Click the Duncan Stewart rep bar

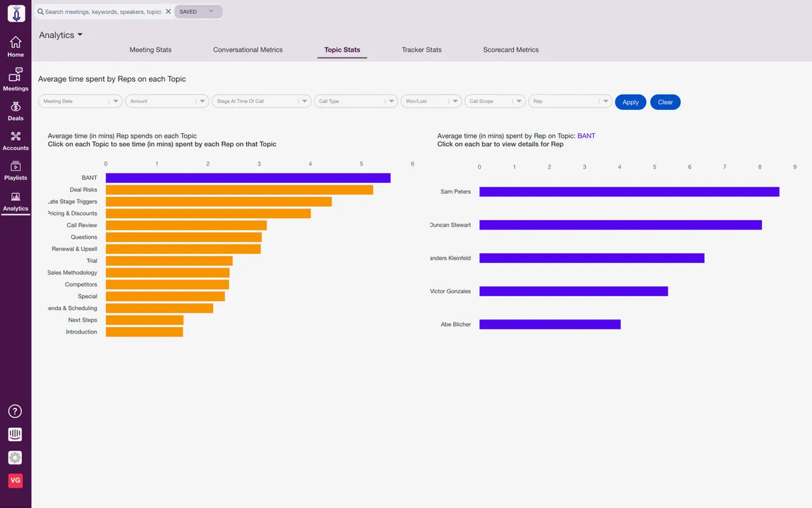tap(621, 225)
